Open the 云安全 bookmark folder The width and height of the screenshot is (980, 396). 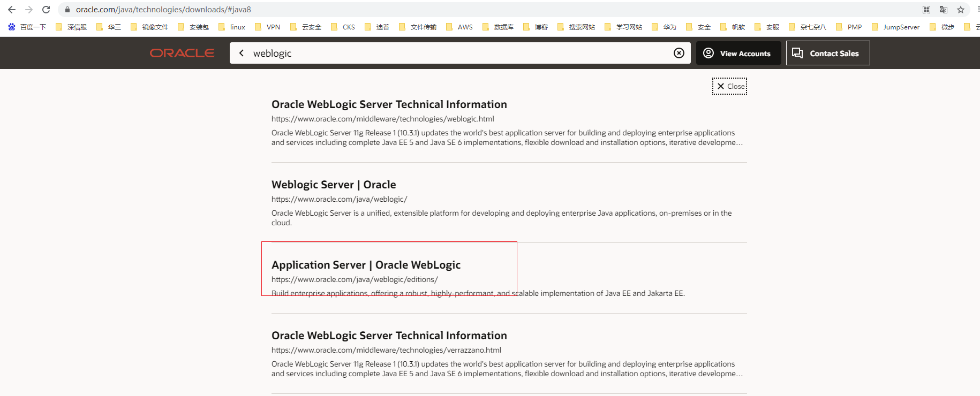[306, 27]
